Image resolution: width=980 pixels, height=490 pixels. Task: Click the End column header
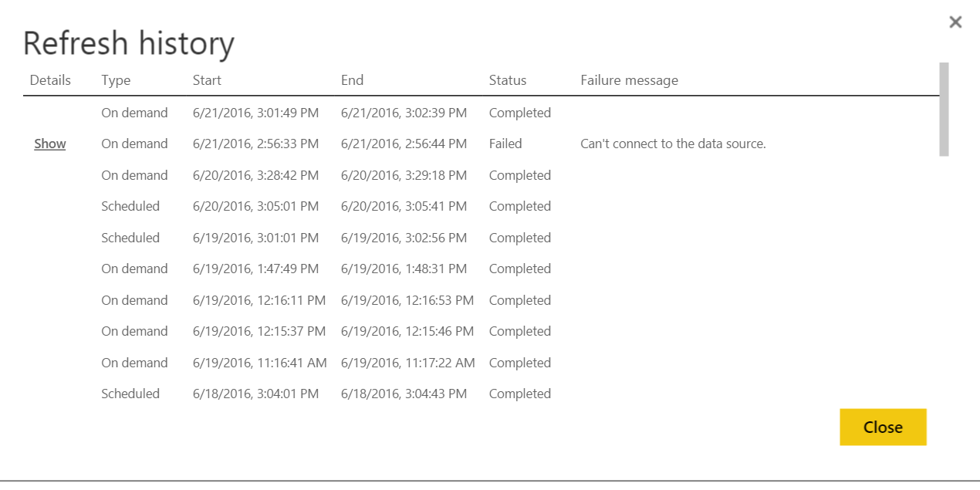(352, 79)
